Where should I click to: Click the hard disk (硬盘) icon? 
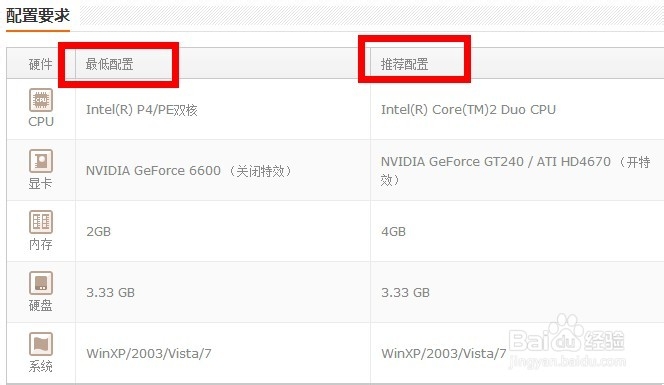(x=41, y=283)
